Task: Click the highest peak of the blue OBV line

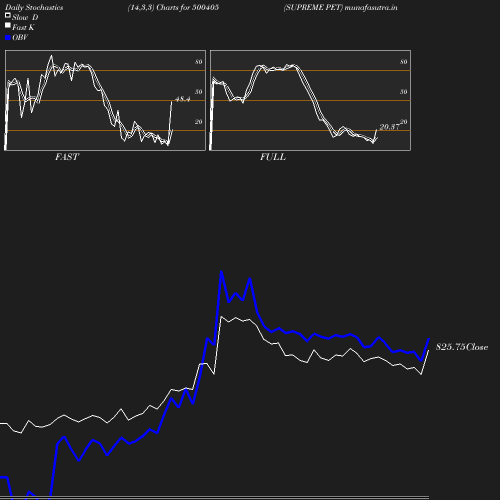Action: click(221, 272)
